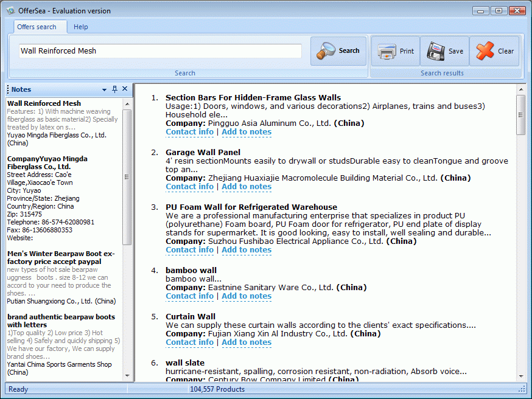Switch to the Help tab
This screenshot has height=399, width=532.
click(x=81, y=27)
